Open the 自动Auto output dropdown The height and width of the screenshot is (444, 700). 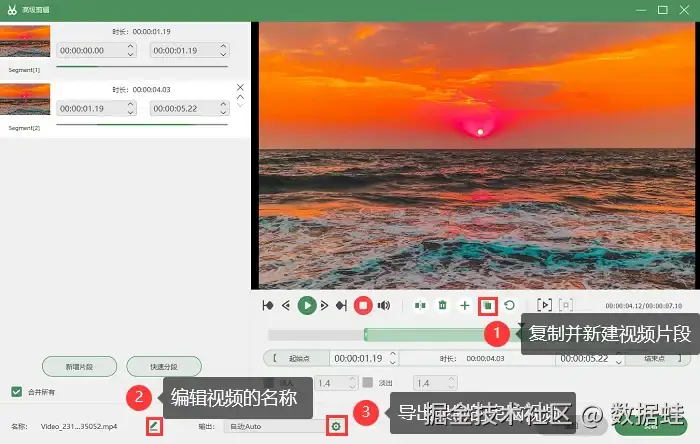coord(275,427)
